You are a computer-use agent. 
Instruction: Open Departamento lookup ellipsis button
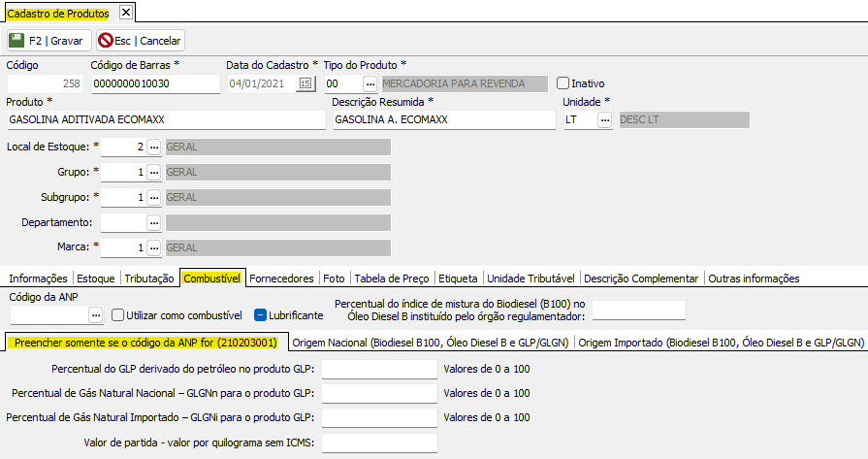(153, 223)
